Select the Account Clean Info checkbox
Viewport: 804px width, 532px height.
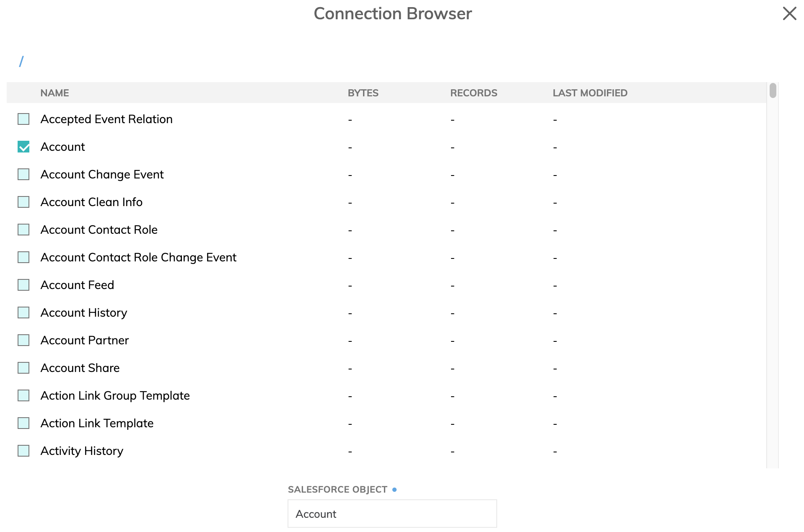tap(23, 202)
